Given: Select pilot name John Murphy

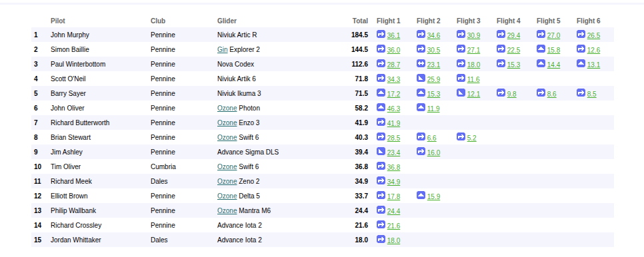Looking at the screenshot, I should click(70, 35).
